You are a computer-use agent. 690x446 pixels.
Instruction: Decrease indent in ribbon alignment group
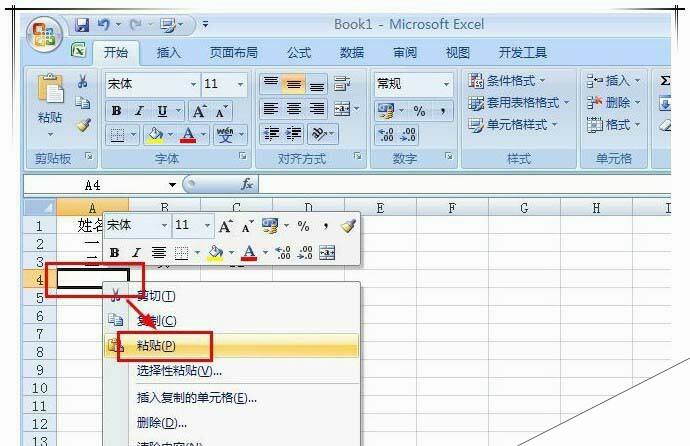pyautogui.click(x=271, y=134)
